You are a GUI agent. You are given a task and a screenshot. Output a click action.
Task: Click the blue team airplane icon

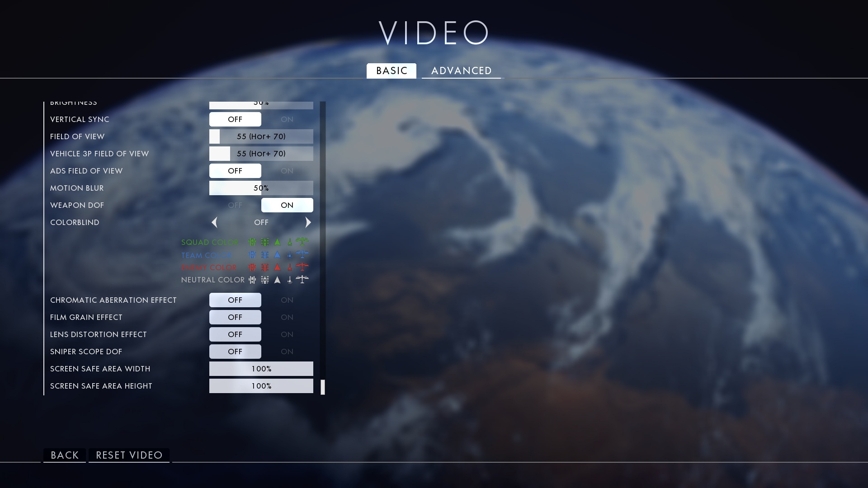click(x=302, y=254)
